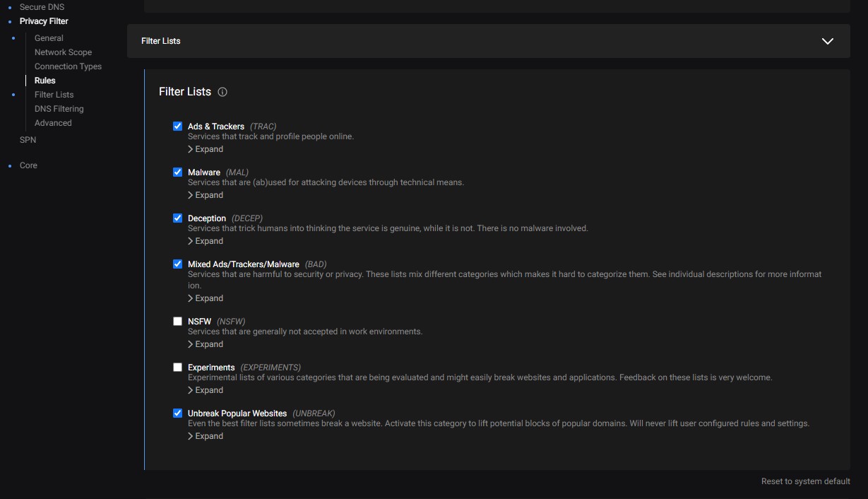
Task: Expand the Ads & Trackers list details
Action: click(206, 149)
